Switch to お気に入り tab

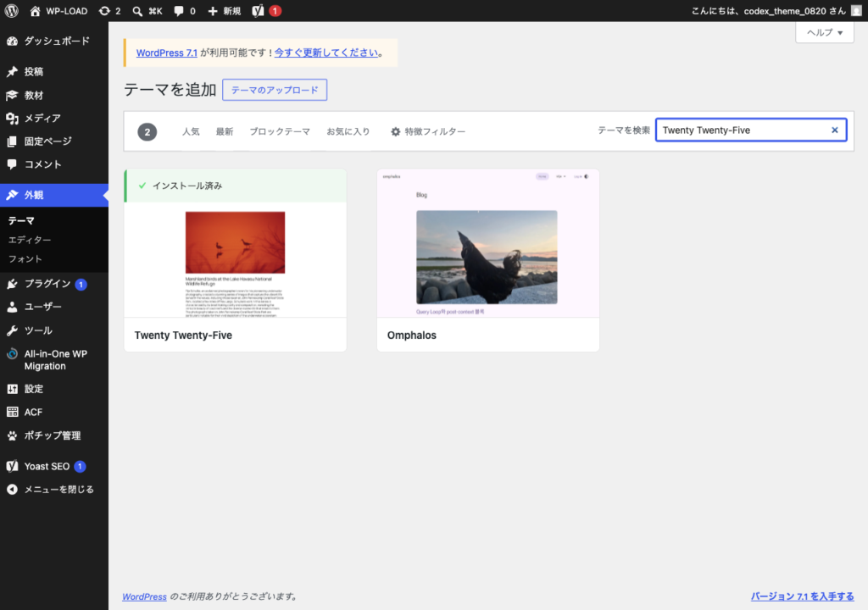click(348, 131)
